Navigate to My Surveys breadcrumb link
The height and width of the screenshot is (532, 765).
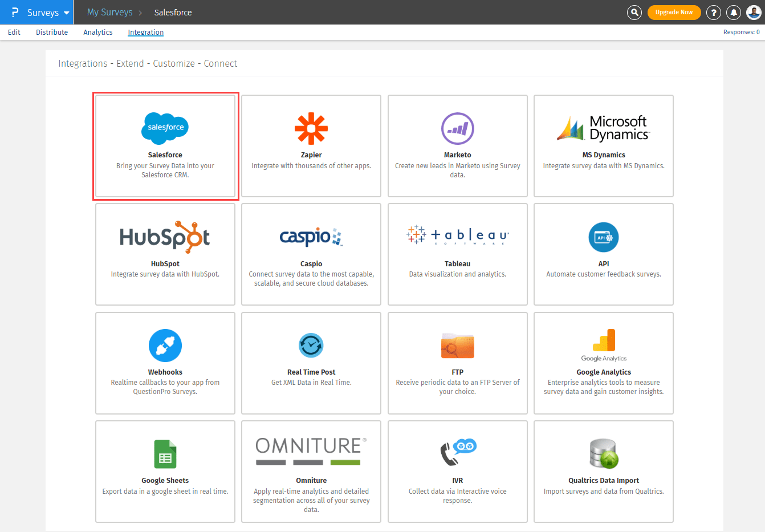tap(109, 13)
